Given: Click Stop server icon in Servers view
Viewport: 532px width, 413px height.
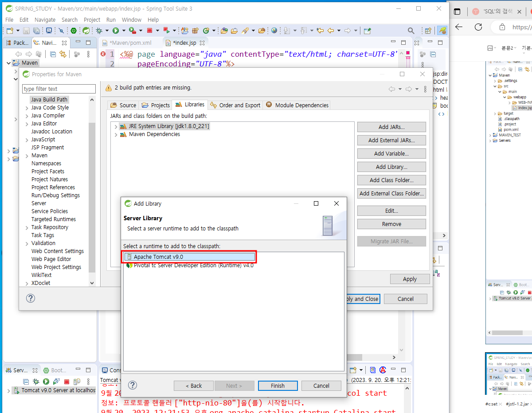Looking at the screenshot, I should coord(66,381).
